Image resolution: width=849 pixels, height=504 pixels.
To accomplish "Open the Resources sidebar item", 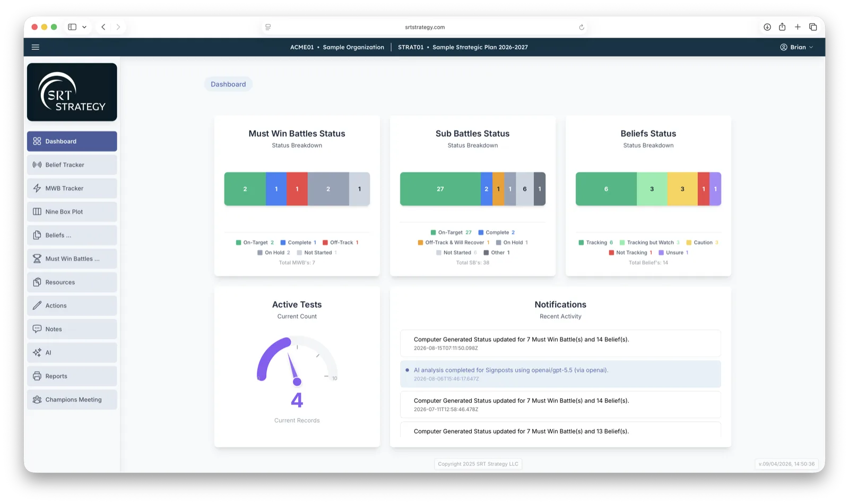I will coord(72,282).
